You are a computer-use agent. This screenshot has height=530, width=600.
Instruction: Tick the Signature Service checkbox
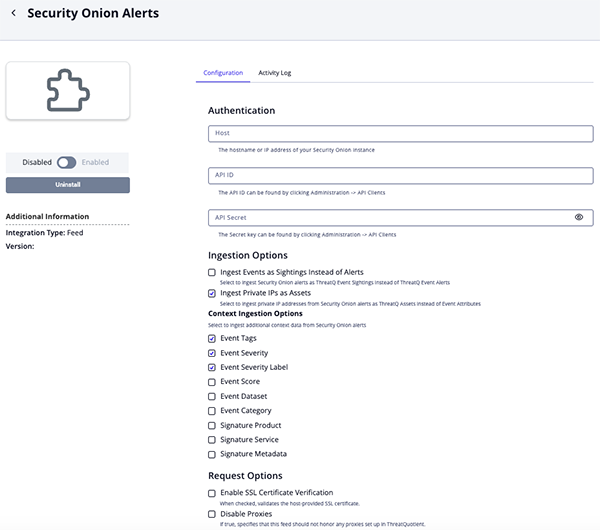point(212,440)
